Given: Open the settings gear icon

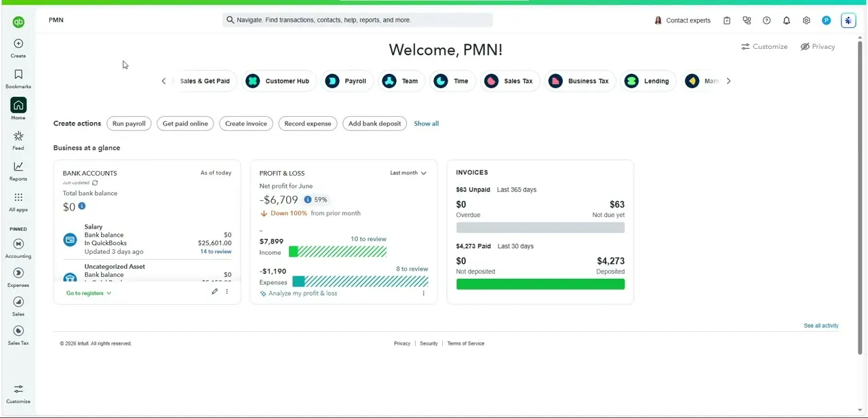Looking at the screenshot, I should click(x=806, y=20).
